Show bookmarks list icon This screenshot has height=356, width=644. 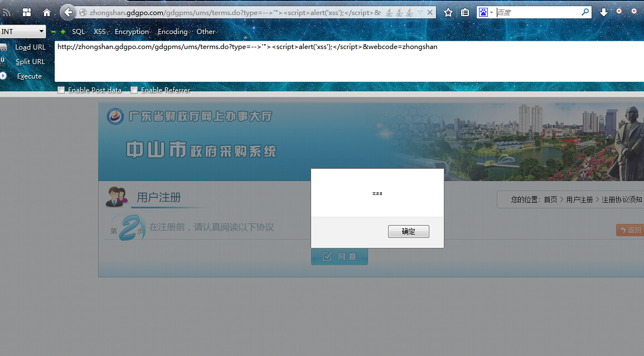tap(464, 13)
